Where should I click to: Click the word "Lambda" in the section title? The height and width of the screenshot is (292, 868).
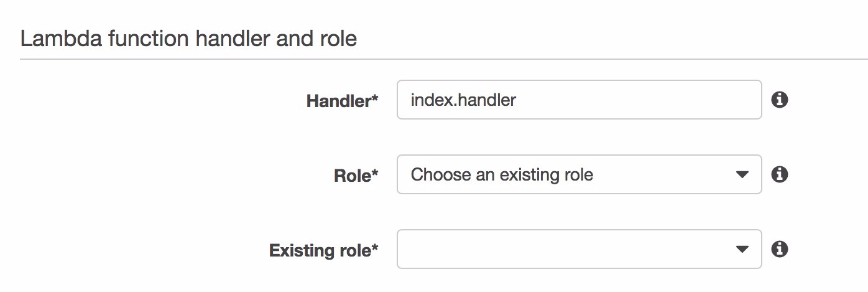[x=53, y=39]
